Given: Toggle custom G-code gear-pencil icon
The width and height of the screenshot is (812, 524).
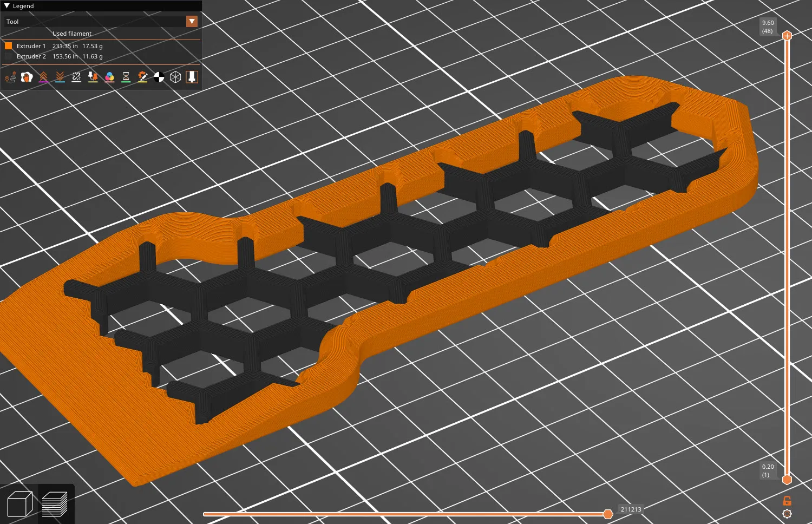Looking at the screenshot, I should 142,77.
